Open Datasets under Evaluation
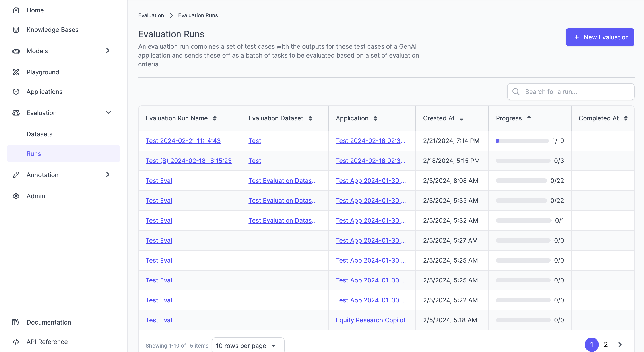This screenshot has height=352, width=644. [x=39, y=134]
